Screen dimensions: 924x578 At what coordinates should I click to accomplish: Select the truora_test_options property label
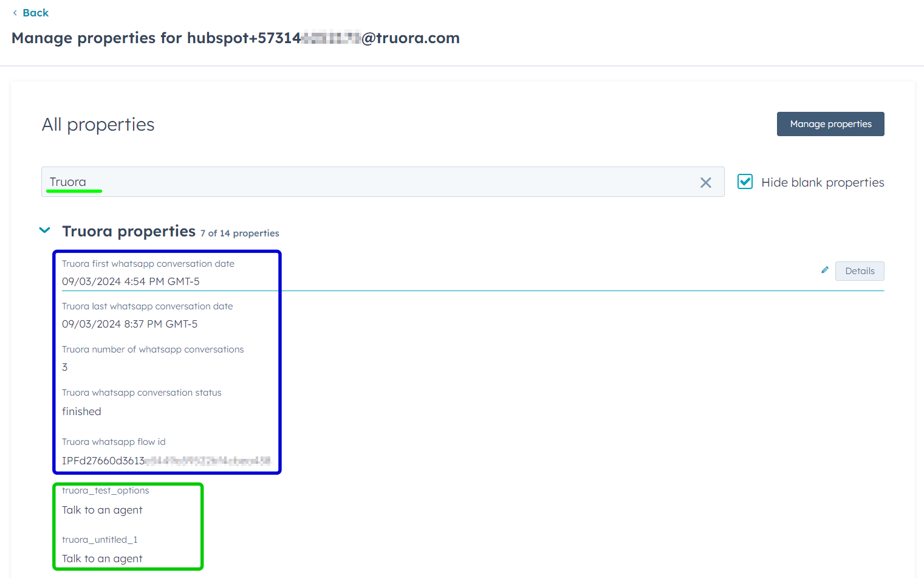106,490
